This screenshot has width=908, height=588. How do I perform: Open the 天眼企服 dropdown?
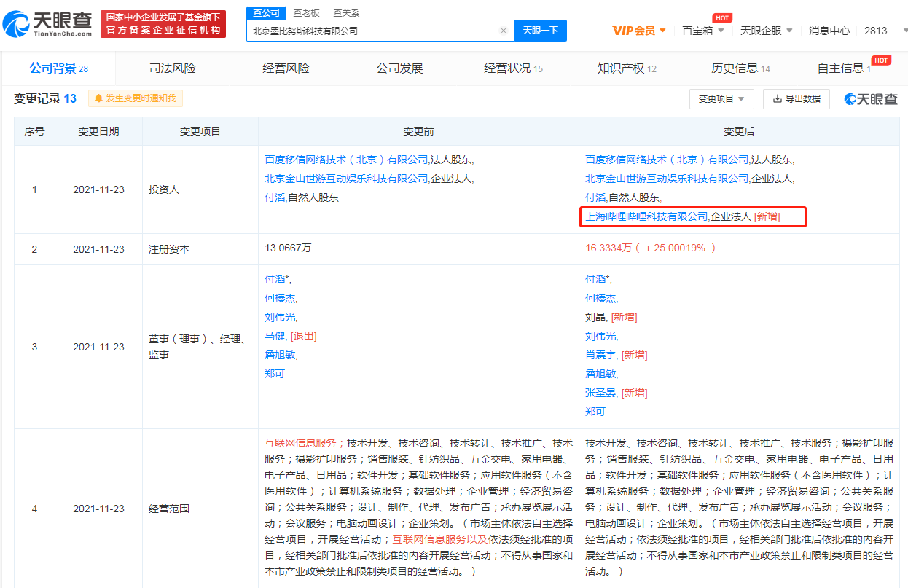tap(765, 31)
